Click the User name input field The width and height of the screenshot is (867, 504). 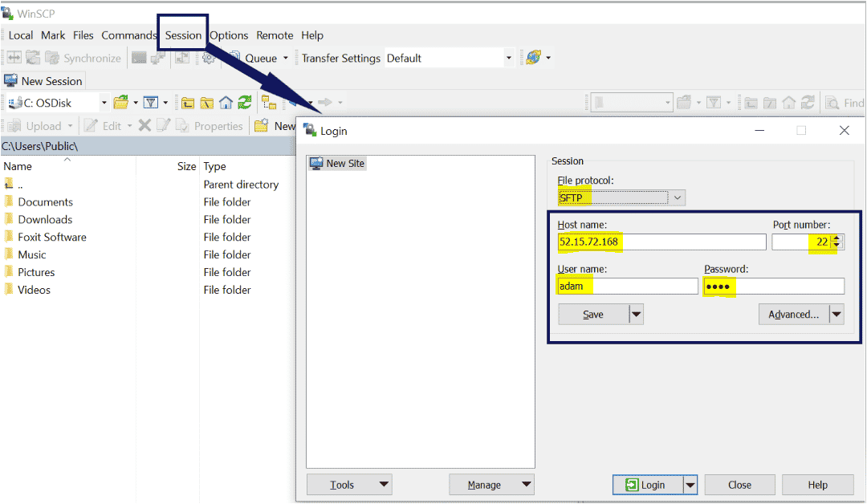(x=628, y=286)
